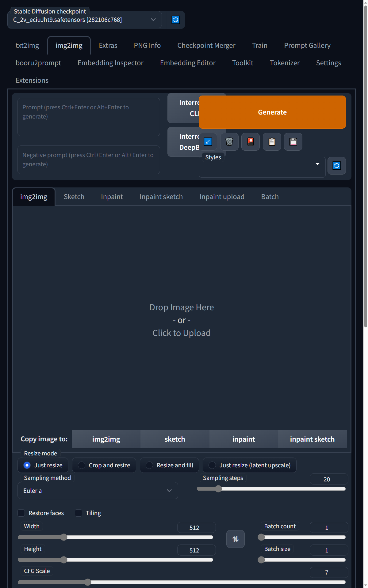Click the Batch size value field
This screenshot has width=368, height=588.
coord(329,550)
